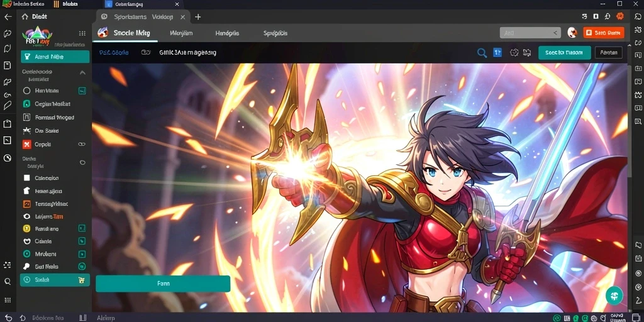Open the grid dots icon beside sidebar logo
The width and height of the screenshot is (644, 322).
pyautogui.click(x=82, y=33)
